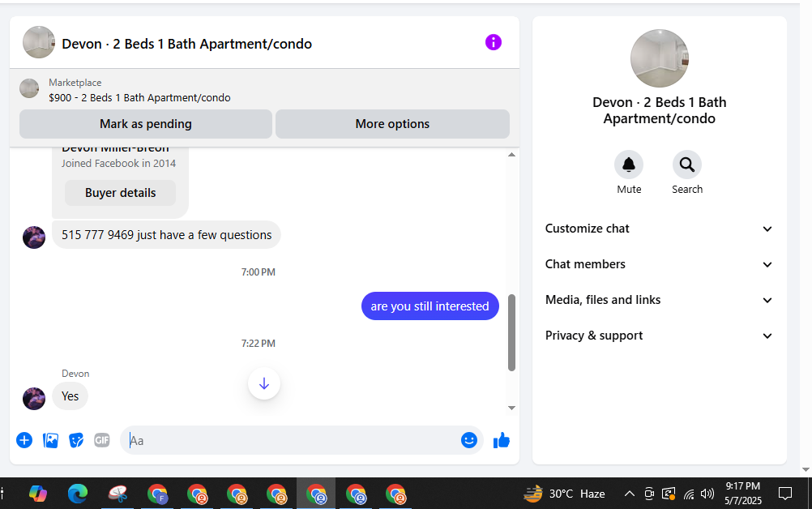Launch Microsoft Edge from the taskbar
Viewport: 812px width, 509px height.
pos(78,494)
